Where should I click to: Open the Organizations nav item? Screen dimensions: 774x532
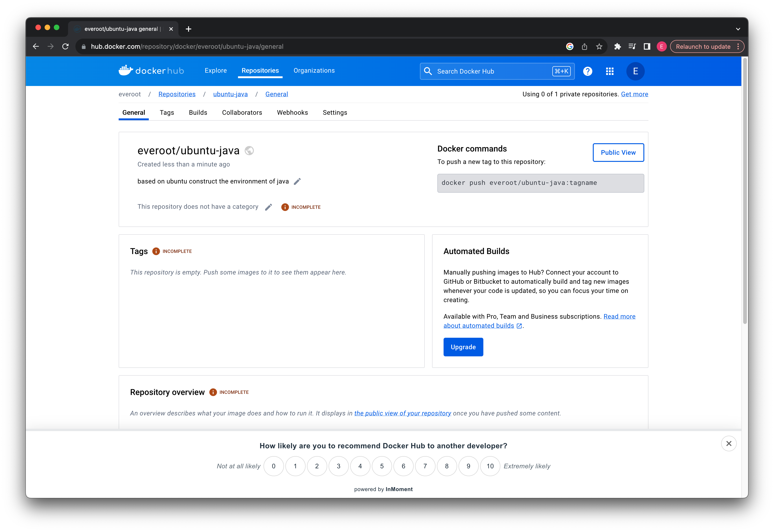(x=314, y=71)
